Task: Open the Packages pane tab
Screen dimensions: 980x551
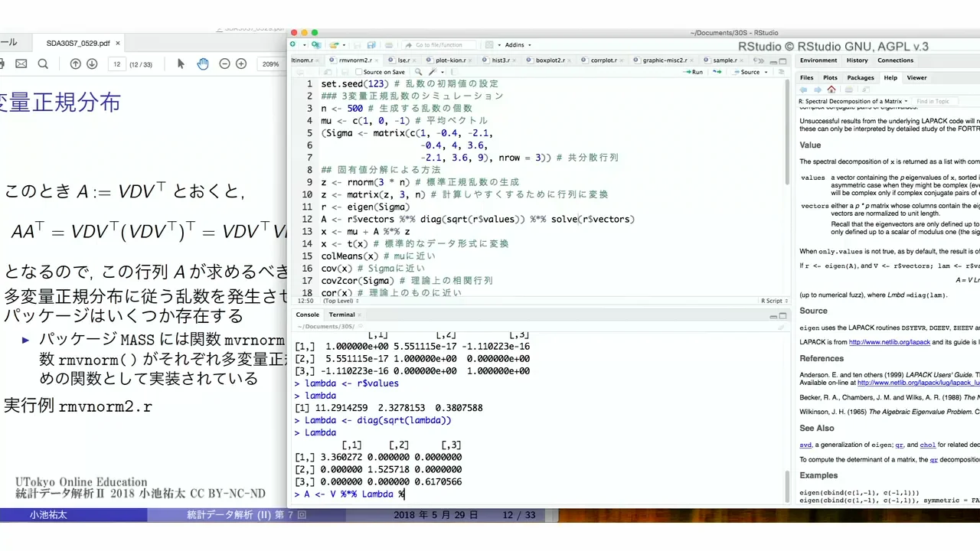Action: click(x=861, y=78)
